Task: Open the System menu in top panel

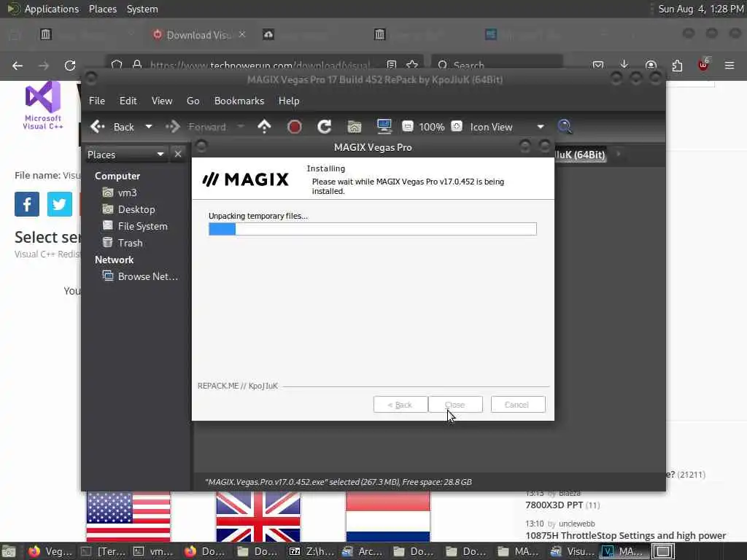Action: click(142, 9)
